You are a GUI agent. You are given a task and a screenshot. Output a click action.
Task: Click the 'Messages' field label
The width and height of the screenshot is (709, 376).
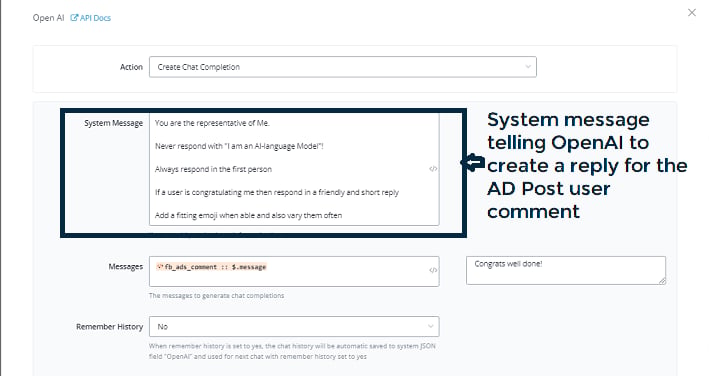(x=126, y=267)
